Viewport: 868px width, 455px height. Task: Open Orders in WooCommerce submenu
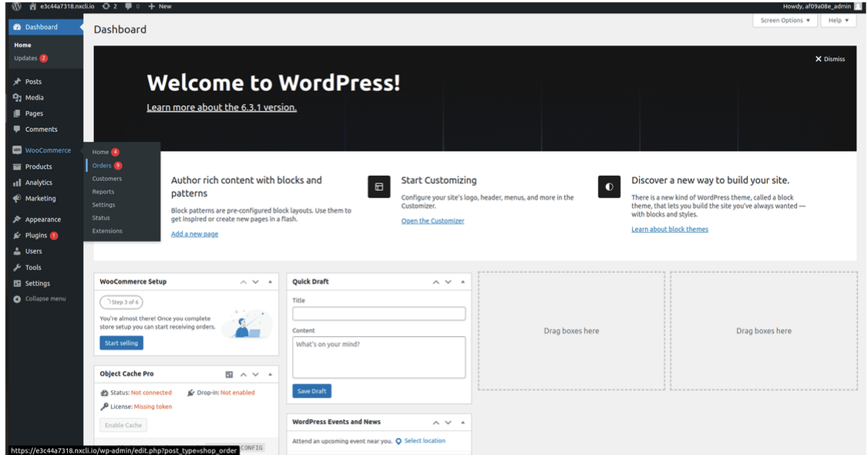pos(102,166)
